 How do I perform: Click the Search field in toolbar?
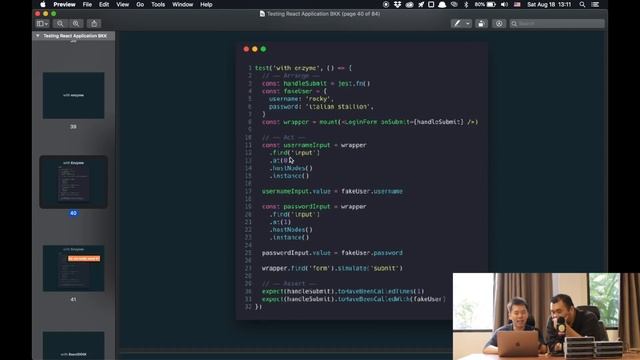557,24
